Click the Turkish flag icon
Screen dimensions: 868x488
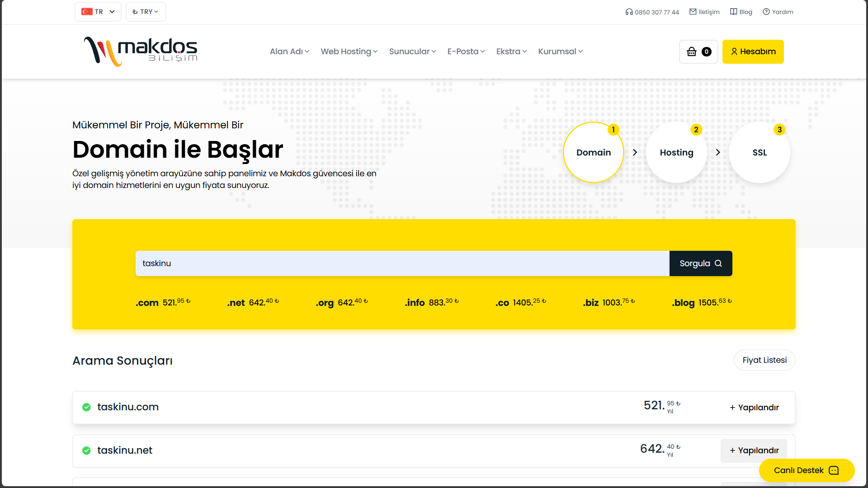click(x=87, y=12)
